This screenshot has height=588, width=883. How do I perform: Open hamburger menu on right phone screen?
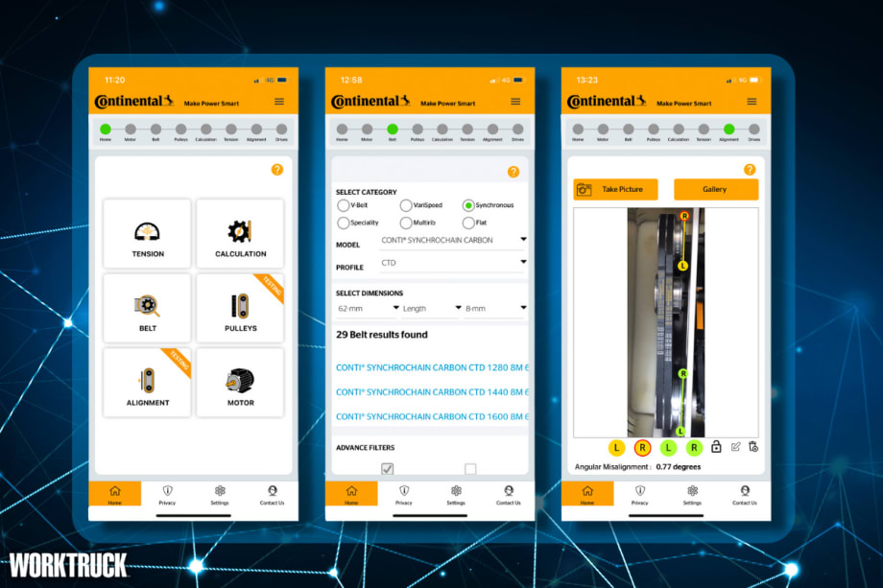point(752,102)
